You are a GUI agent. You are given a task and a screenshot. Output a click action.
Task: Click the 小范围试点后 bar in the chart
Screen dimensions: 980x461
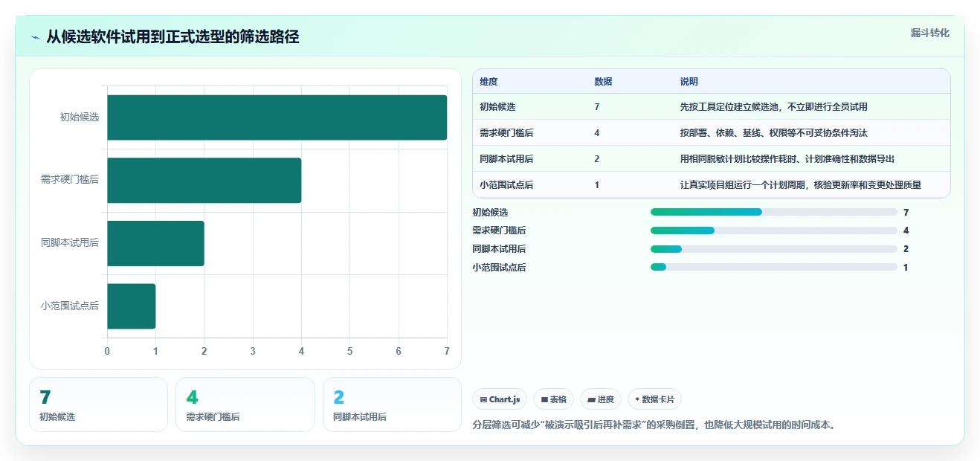click(x=131, y=306)
